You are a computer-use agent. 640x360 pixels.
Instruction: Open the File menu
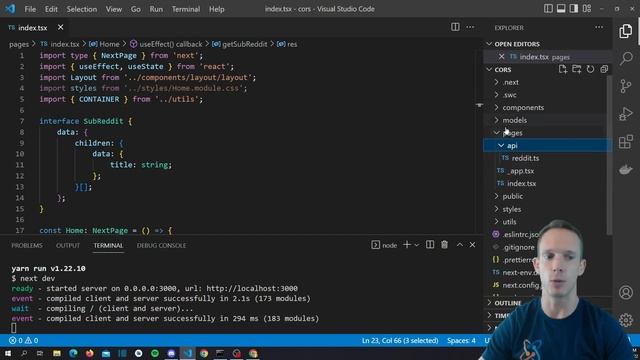pyautogui.click(x=30, y=9)
